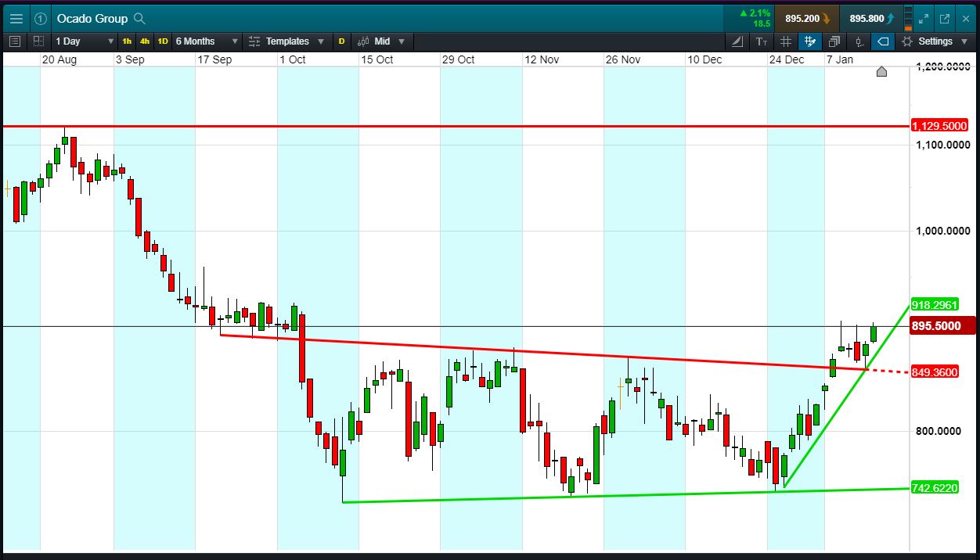Click the 7 Jan date label
980x560 pixels.
point(840,59)
